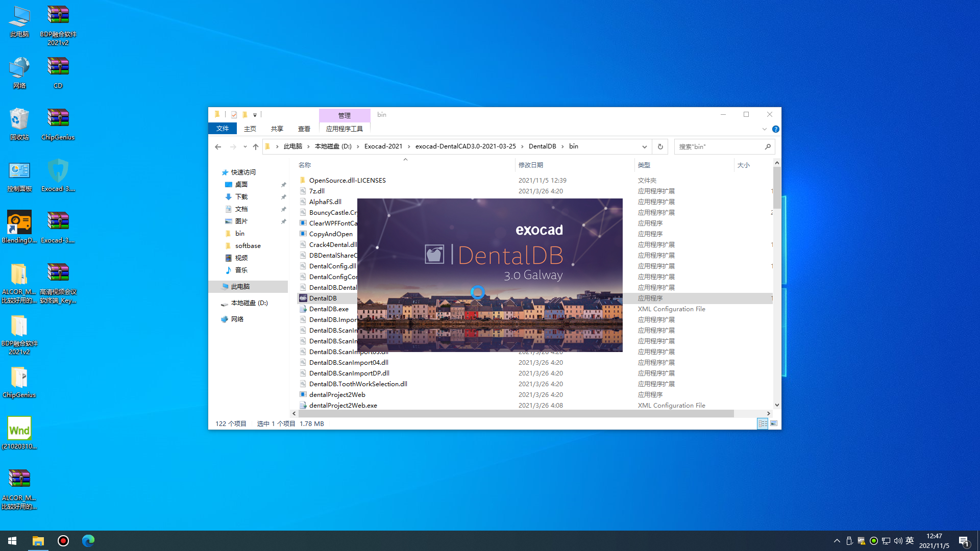
Task: Switch to details view layout
Action: point(763,423)
